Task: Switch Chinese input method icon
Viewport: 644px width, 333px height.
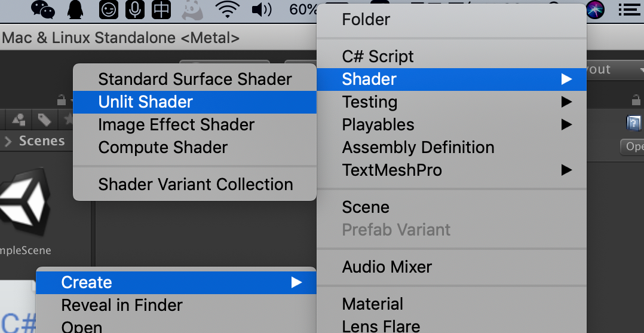Action: coord(161,10)
